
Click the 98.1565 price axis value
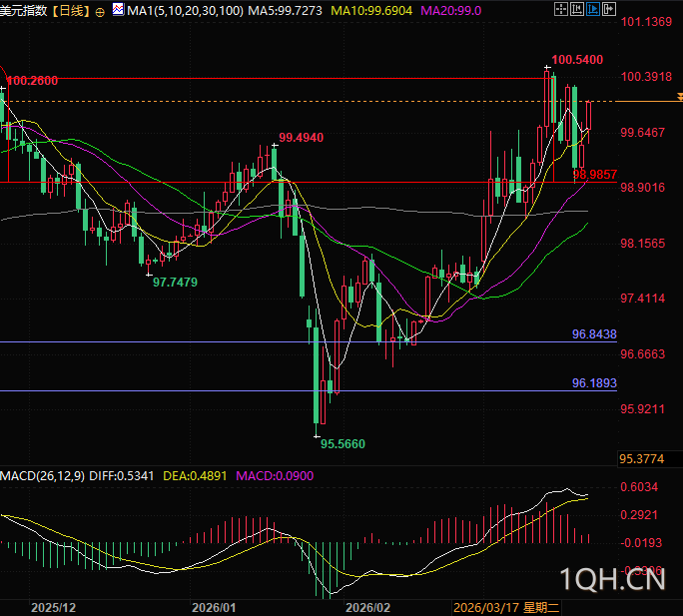click(x=642, y=243)
